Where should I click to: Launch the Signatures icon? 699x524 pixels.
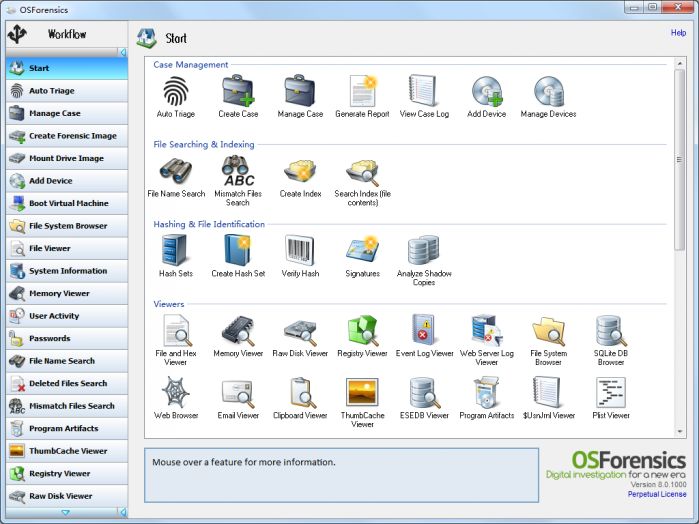tap(362, 251)
